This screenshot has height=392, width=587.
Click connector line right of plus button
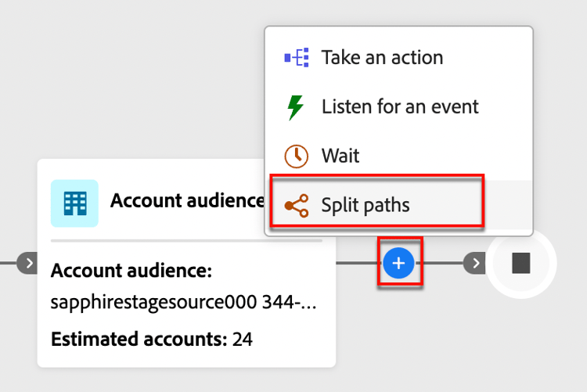(x=441, y=263)
